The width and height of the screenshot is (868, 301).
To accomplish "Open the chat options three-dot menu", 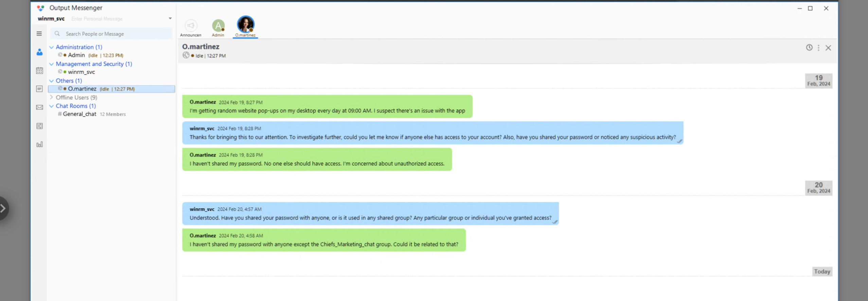I will [x=818, y=48].
